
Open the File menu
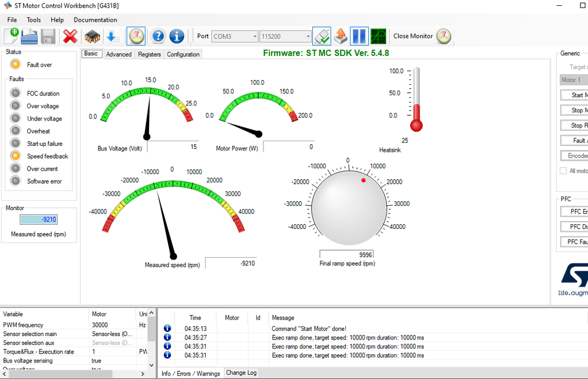[x=12, y=20]
